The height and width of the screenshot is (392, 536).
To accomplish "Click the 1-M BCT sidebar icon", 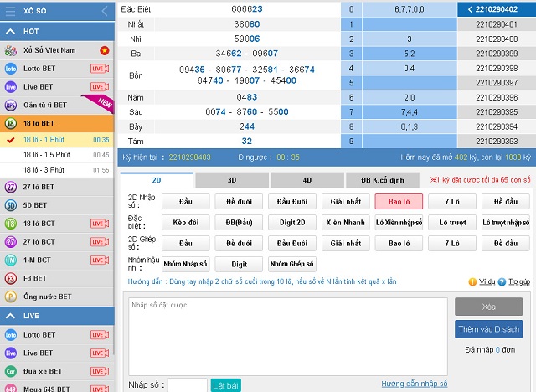I will (11, 260).
